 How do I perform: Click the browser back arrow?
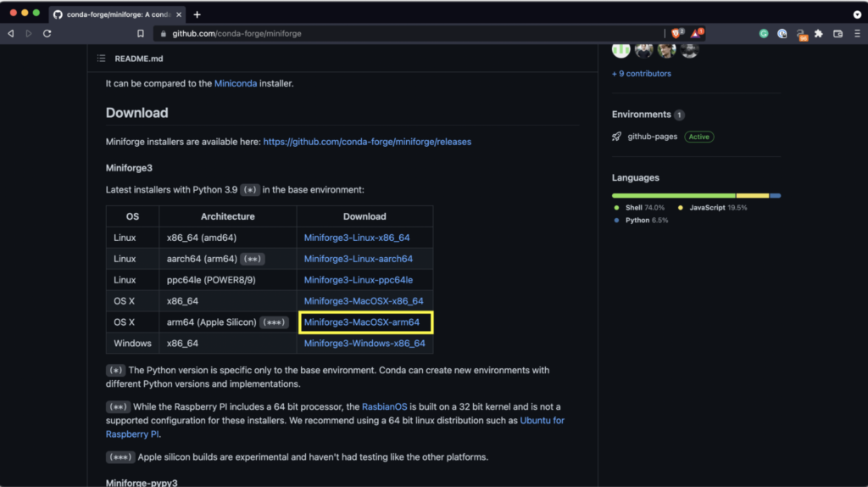click(x=10, y=34)
